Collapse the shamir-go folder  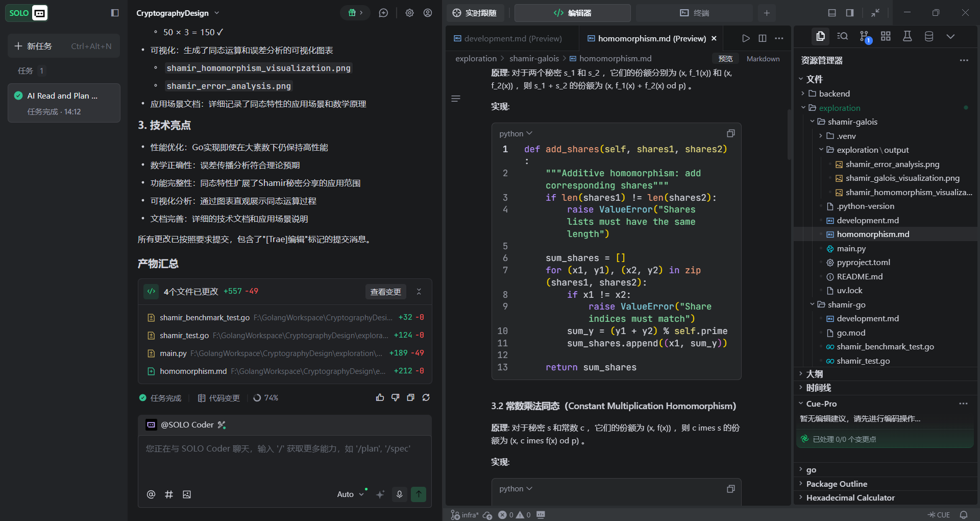[x=813, y=304]
